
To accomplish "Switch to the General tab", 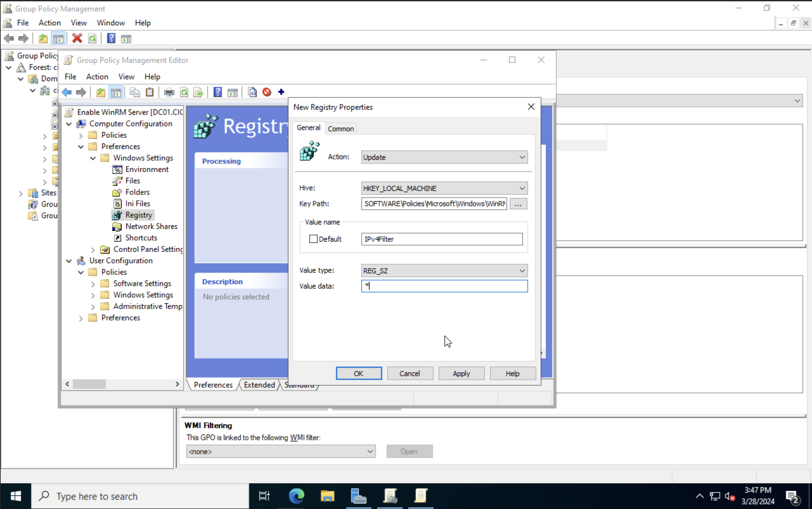I will (308, 128).
